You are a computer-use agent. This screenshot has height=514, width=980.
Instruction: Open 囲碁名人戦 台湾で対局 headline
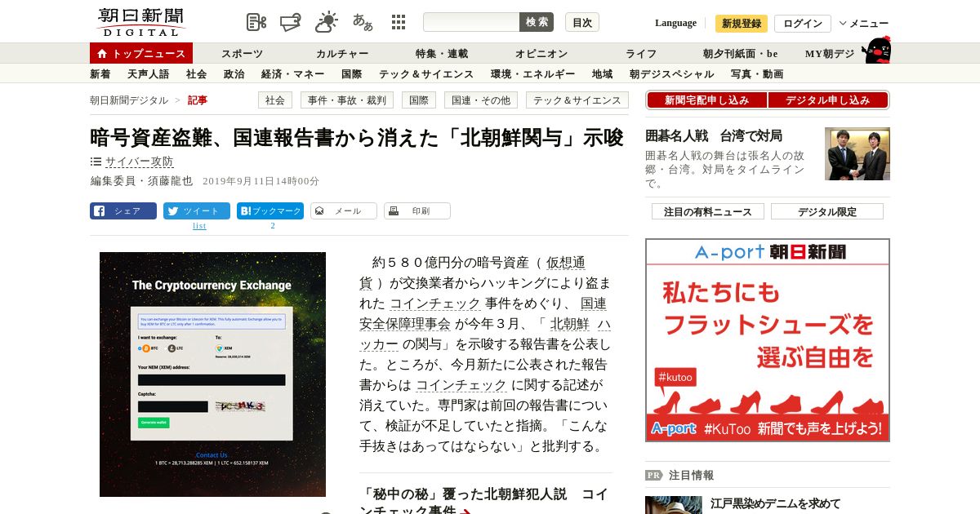pyautogui.click(x=714, y=135)
